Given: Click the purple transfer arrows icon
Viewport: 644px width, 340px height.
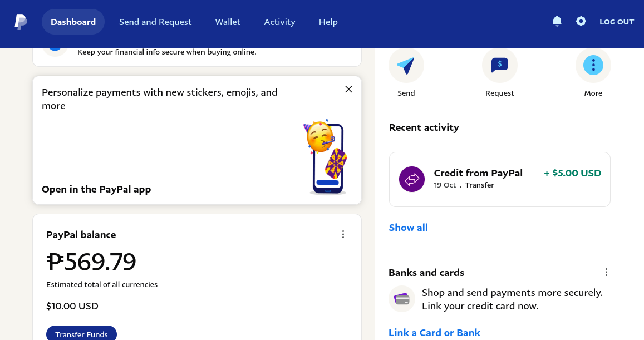Looking at the screenshot, I should (x=412, y=179).
